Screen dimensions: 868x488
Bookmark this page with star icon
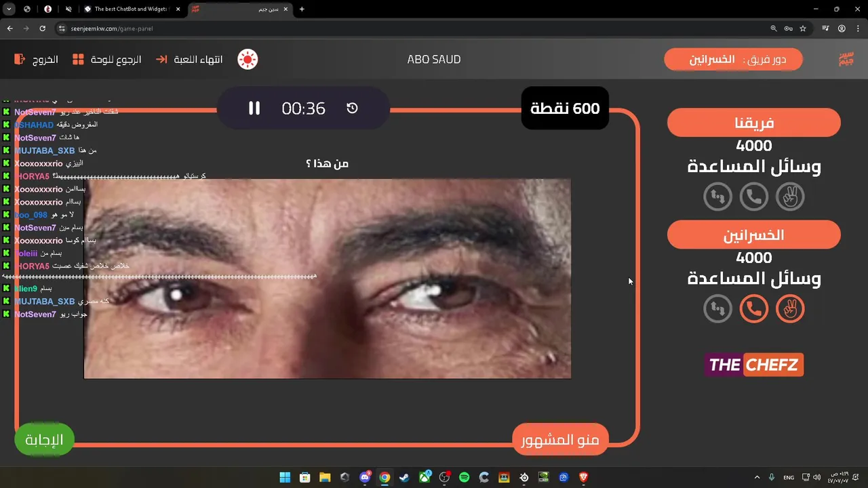pos(803,28)
